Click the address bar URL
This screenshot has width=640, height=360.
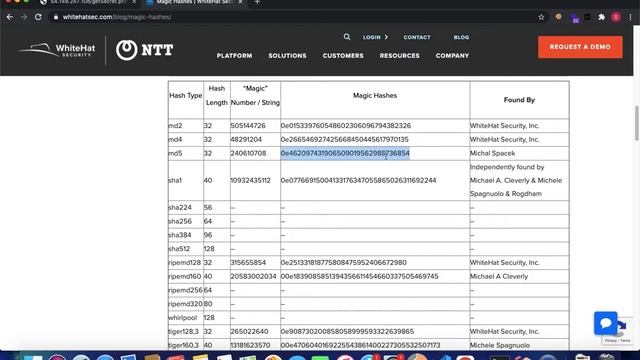coord(117,17)
